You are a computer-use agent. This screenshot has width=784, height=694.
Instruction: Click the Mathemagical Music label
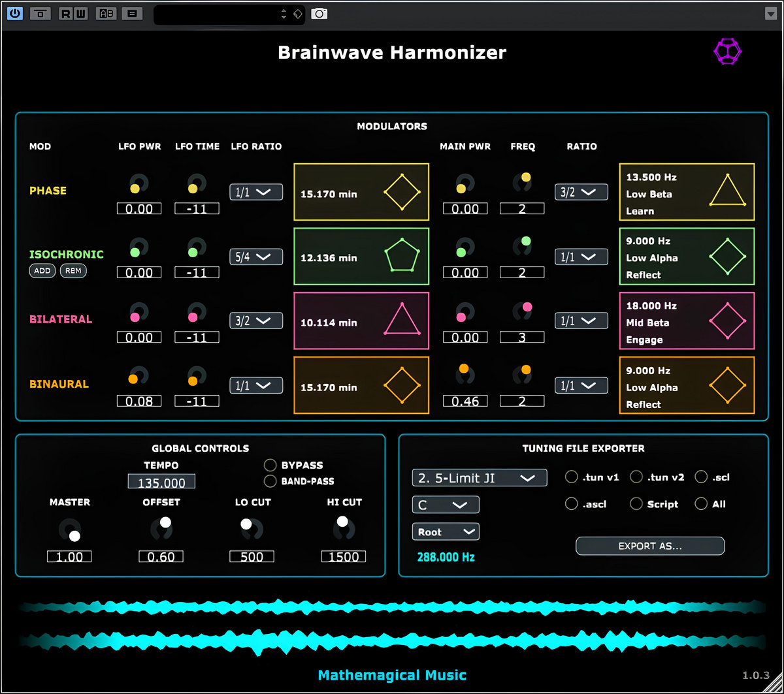tap(392, 674)
